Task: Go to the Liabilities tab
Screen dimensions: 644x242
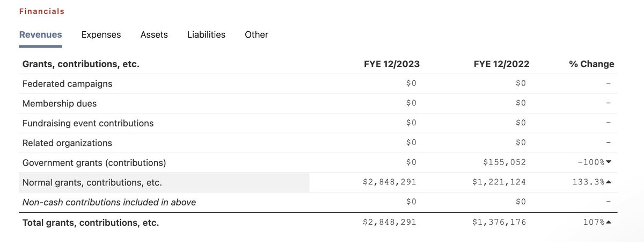Action: [206, 34]
